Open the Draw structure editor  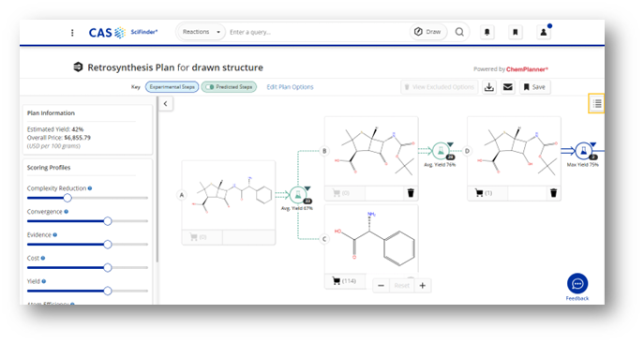[x=427, y=32]
